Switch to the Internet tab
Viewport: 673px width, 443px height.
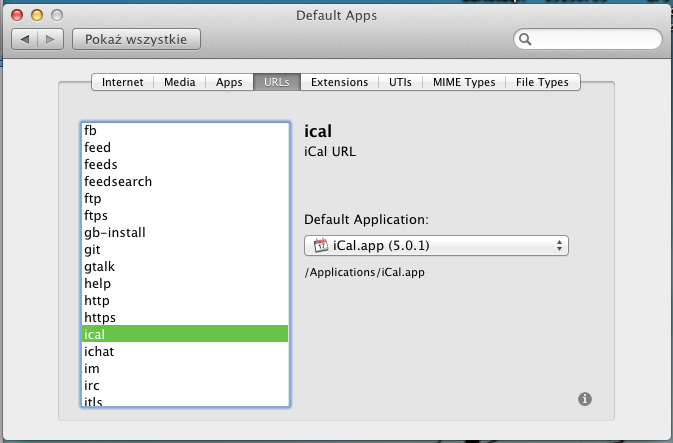click(x=122, y=82)
